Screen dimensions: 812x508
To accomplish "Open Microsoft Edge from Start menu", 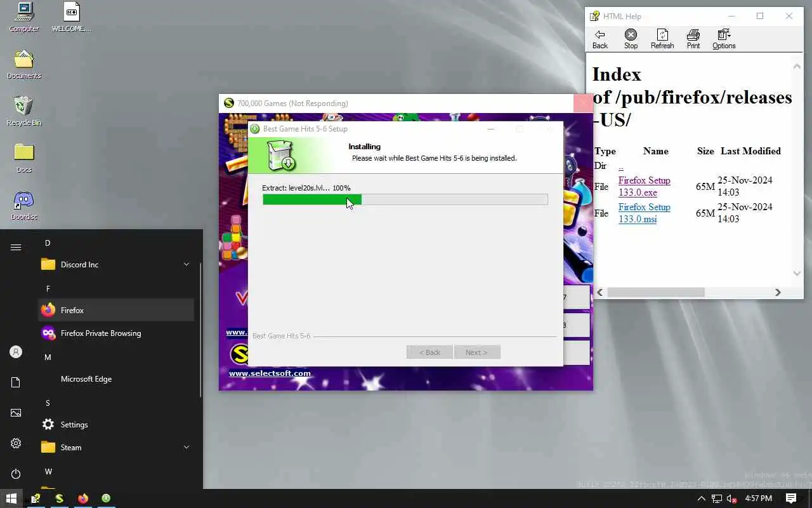I will coord(116,378).
